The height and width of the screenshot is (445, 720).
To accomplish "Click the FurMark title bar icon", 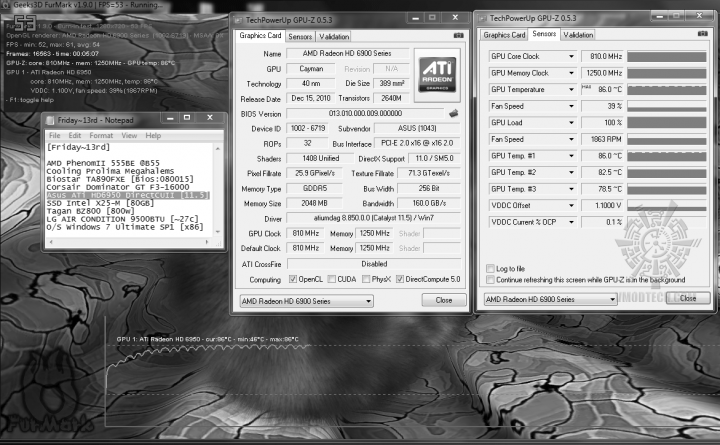I will pos(6,5).
